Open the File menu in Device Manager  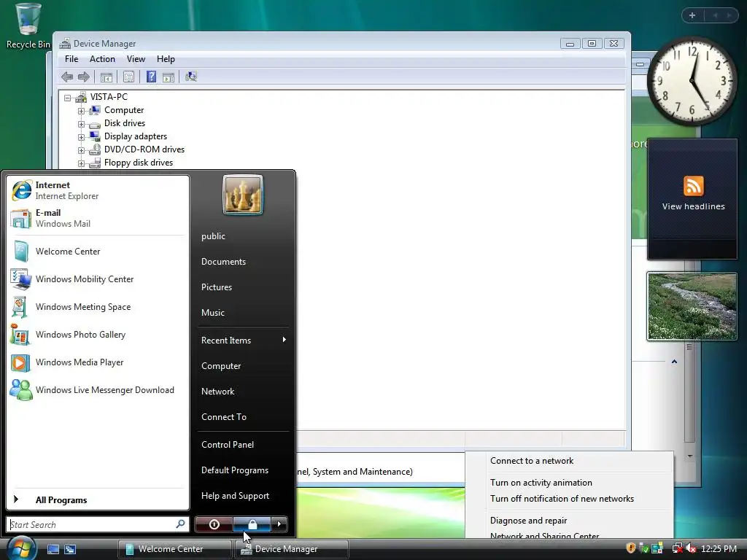[71, 59]
